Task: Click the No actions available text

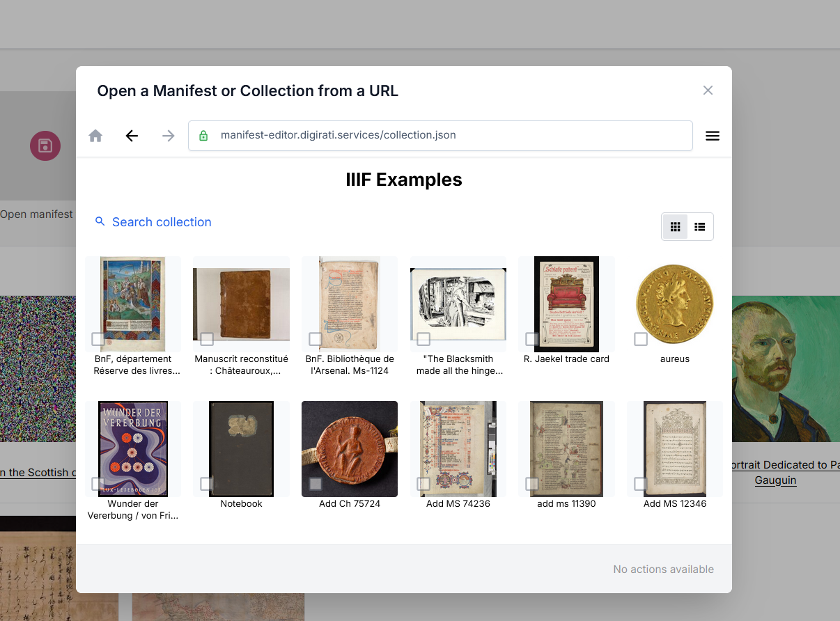Action: (663, 569)
